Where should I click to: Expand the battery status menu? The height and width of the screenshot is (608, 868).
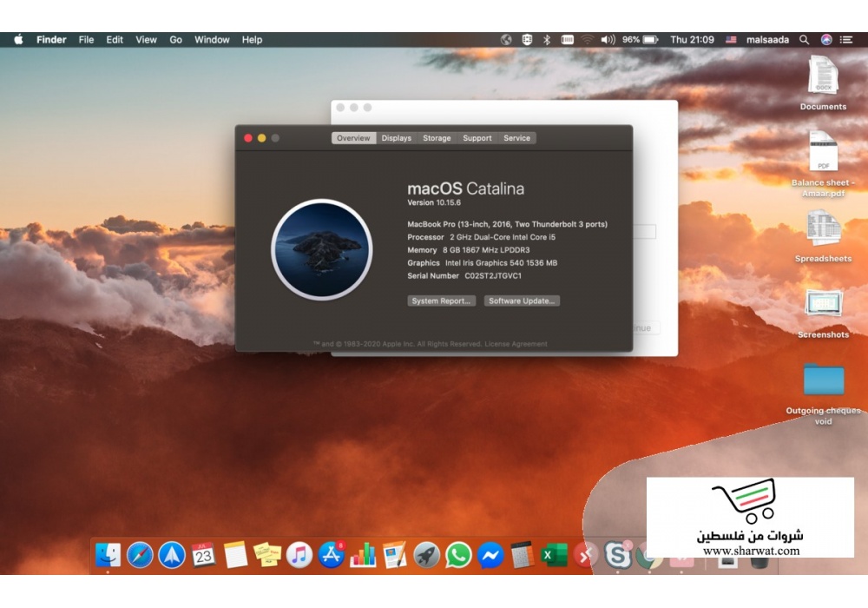click(x=649, y=40)
